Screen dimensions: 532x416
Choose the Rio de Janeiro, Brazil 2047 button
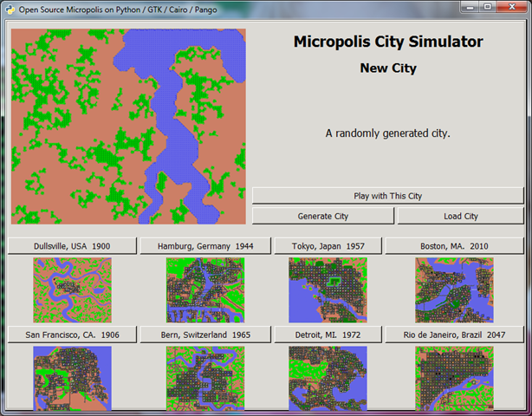pos(454,335)
